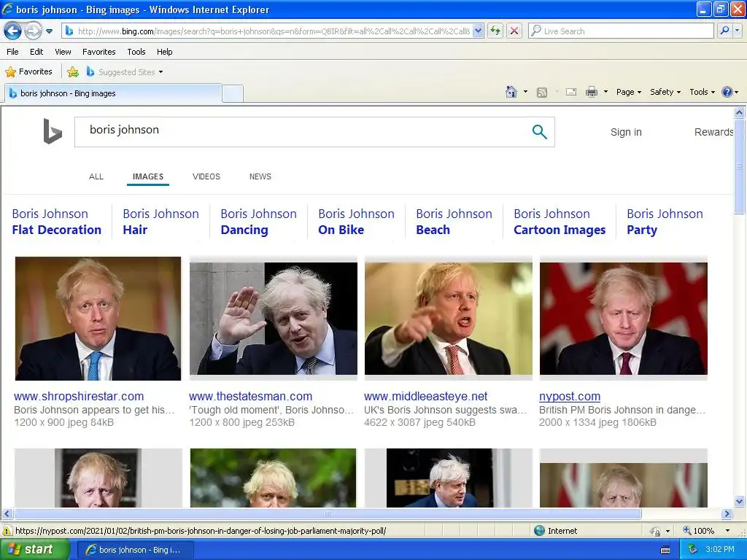Open the search provider dropdown arrow

point(737,31)
